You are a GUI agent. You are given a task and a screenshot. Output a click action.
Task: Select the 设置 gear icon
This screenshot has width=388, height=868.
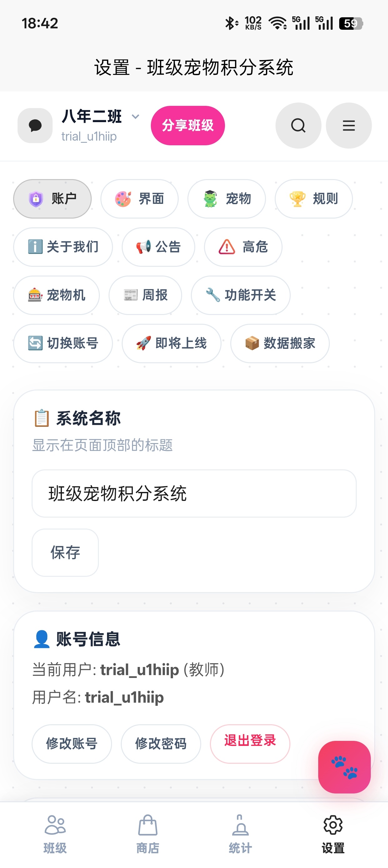[333, 825]
